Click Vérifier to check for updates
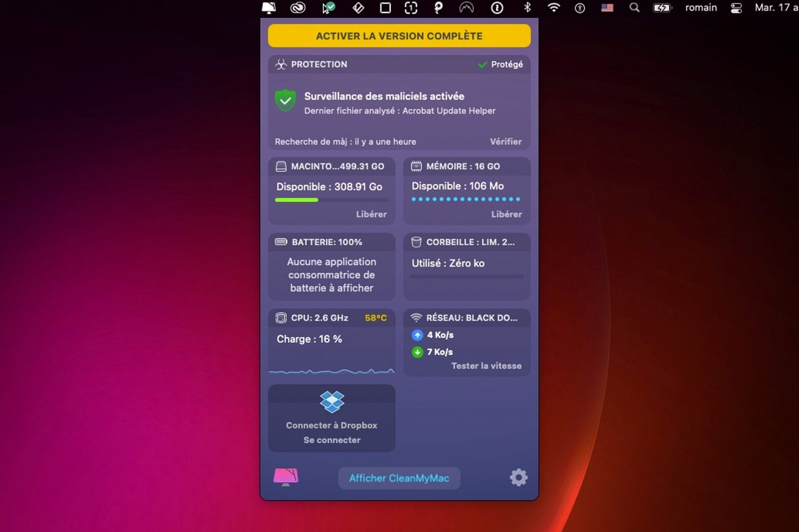This screenshot has height=532, width=799. [506, 141]
